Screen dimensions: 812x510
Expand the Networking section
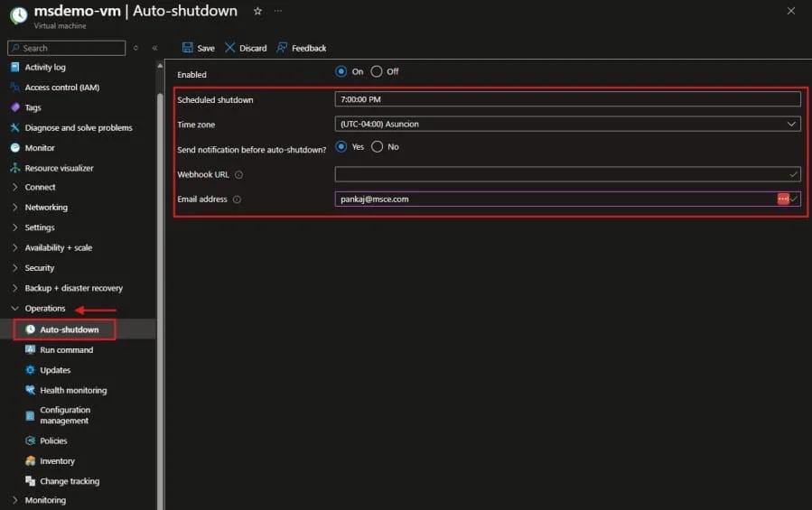click(15, 207)
